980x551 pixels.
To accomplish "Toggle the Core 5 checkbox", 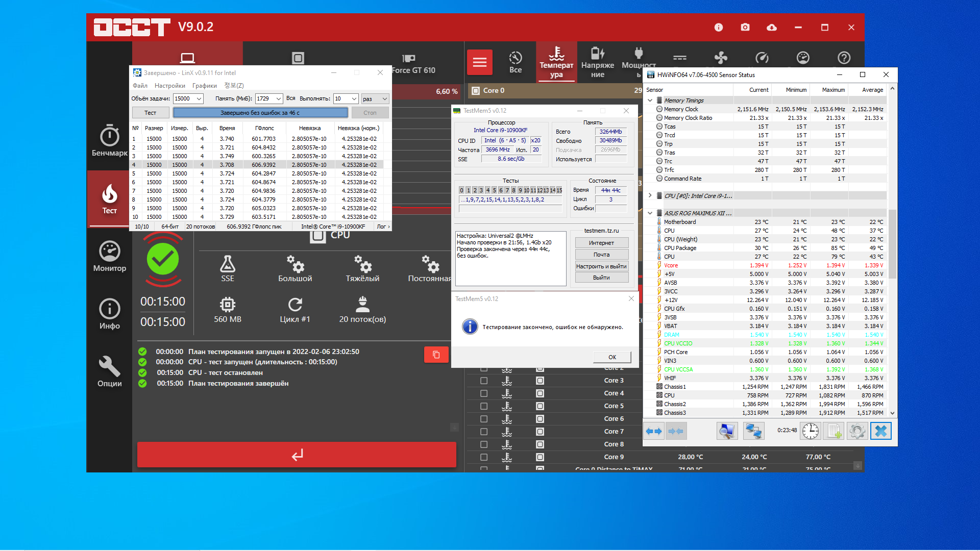I will (x=484, y=406).
